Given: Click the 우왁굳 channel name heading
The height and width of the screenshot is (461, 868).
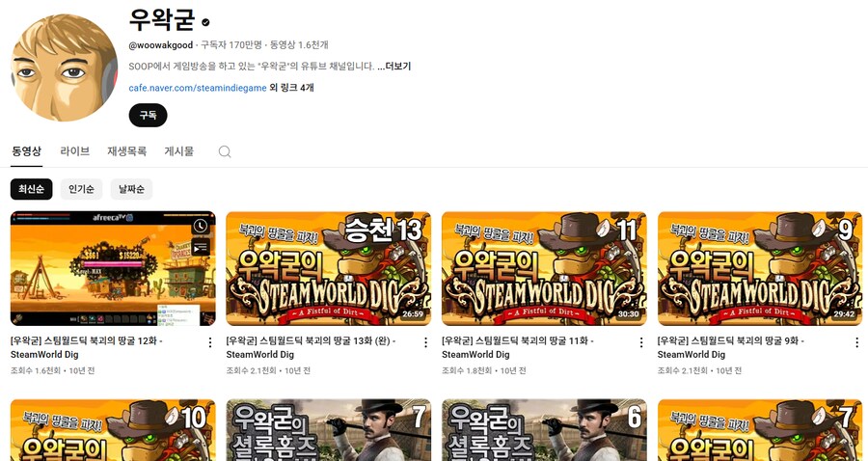Looking at the screenshot, I should (x=162, y=20).
